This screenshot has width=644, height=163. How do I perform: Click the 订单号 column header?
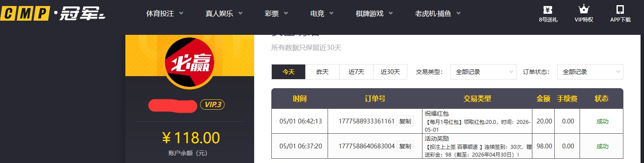pos(375,98)
